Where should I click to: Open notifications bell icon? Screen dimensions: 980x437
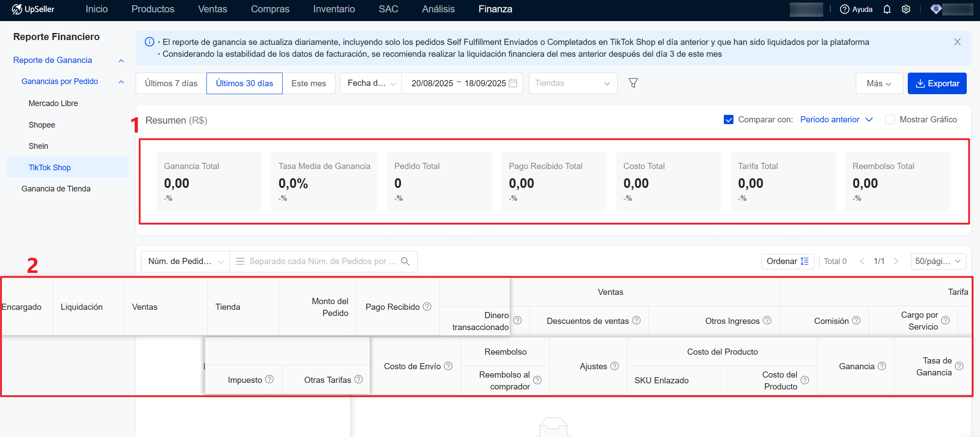887,9
